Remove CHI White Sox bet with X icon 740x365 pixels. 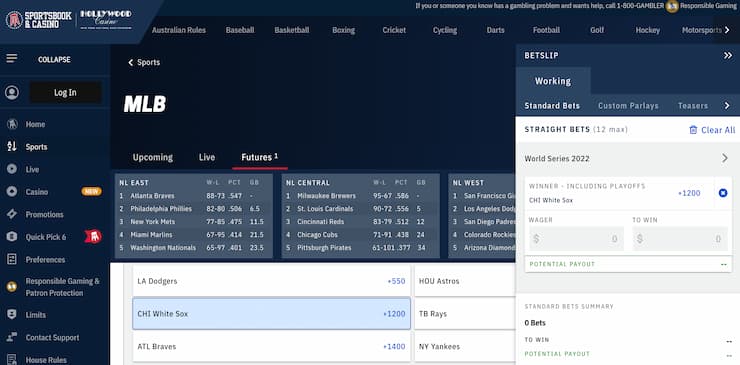pyautogui.click(x=723, y=193)
